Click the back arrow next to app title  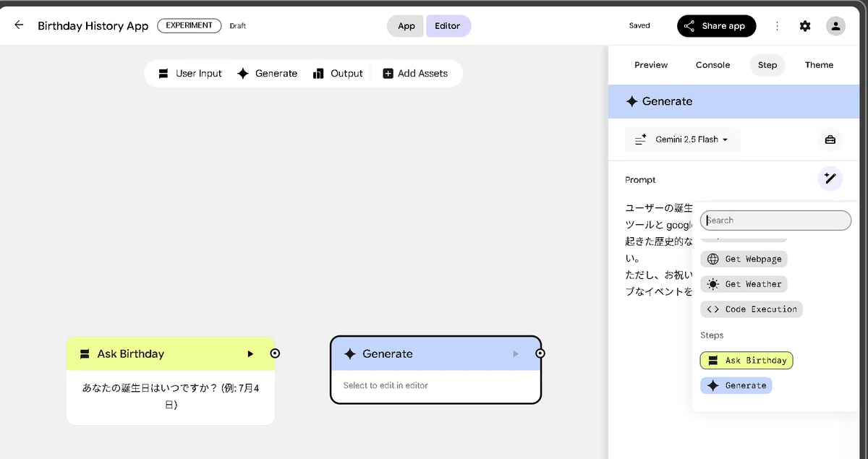coord(20,25)
